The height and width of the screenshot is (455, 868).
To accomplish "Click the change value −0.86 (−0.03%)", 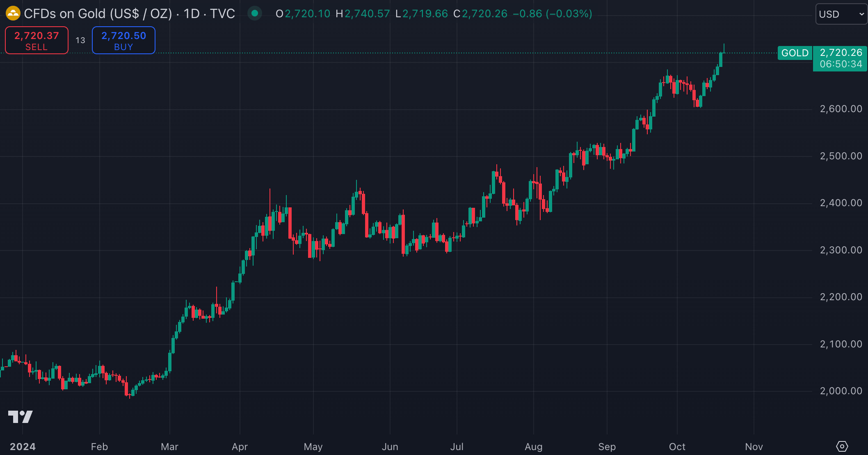I will click(553, 14).
